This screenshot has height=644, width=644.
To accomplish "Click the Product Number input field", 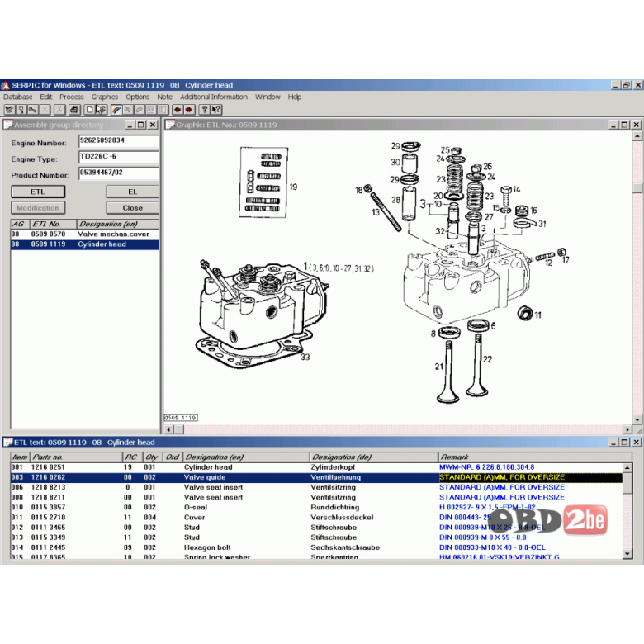I will tap(119, 173).
